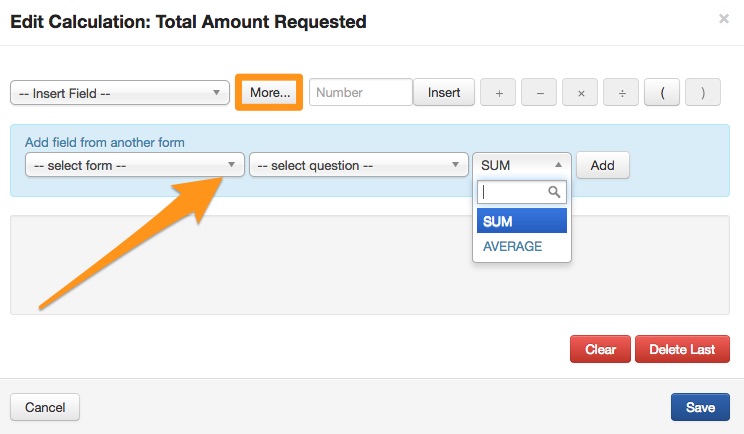Collapse the SUM function dropdown
The image size is (744, 434).
[x=523, y=165]
